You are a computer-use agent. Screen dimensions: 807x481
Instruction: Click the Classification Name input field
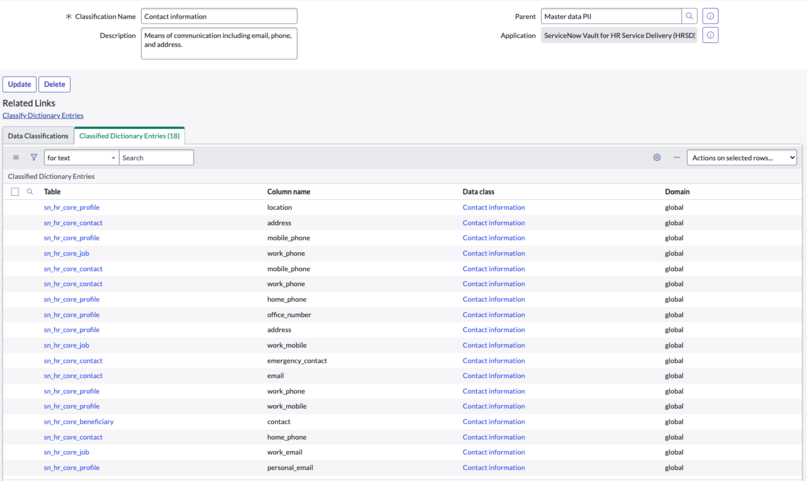[x=219, y=16]
